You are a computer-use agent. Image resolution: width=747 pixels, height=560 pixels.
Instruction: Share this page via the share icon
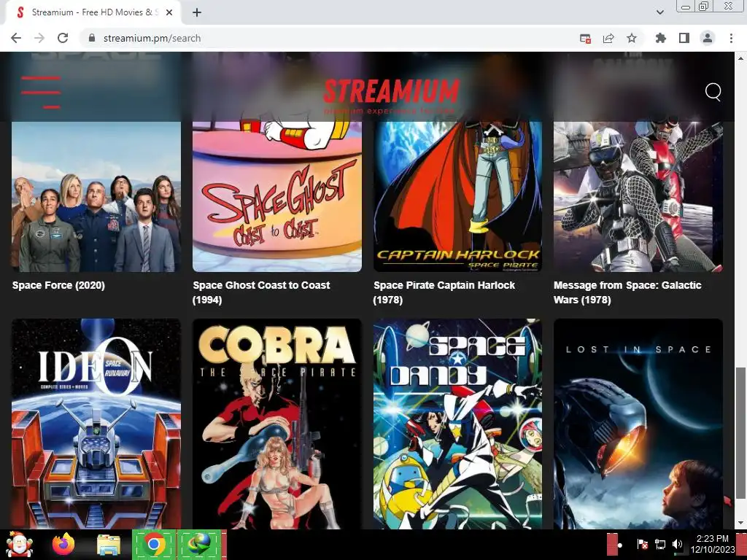point(608,38)
